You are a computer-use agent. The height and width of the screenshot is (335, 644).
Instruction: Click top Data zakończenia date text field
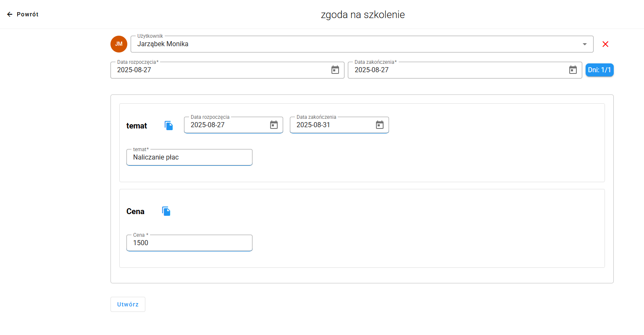pos(456,70)
